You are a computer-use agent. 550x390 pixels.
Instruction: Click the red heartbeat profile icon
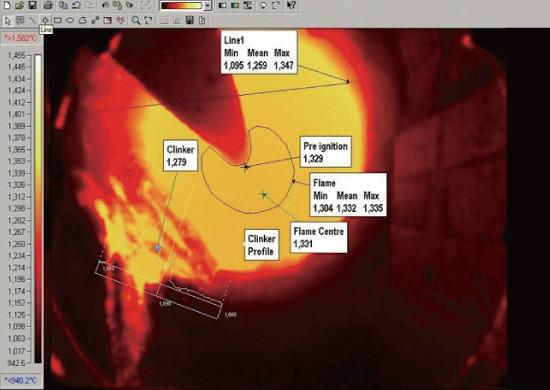[121, 20]
